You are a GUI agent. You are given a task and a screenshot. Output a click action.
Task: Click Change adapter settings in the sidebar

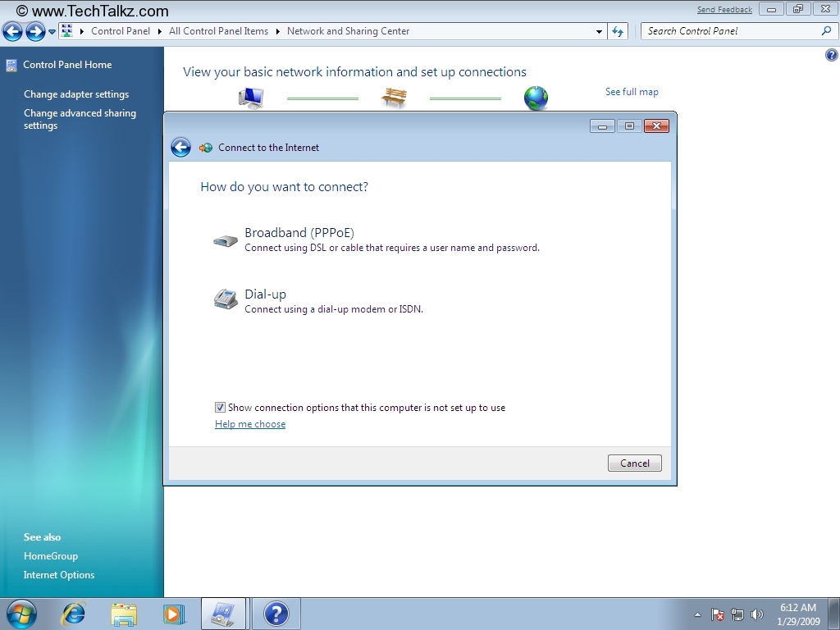pos(76,94)
